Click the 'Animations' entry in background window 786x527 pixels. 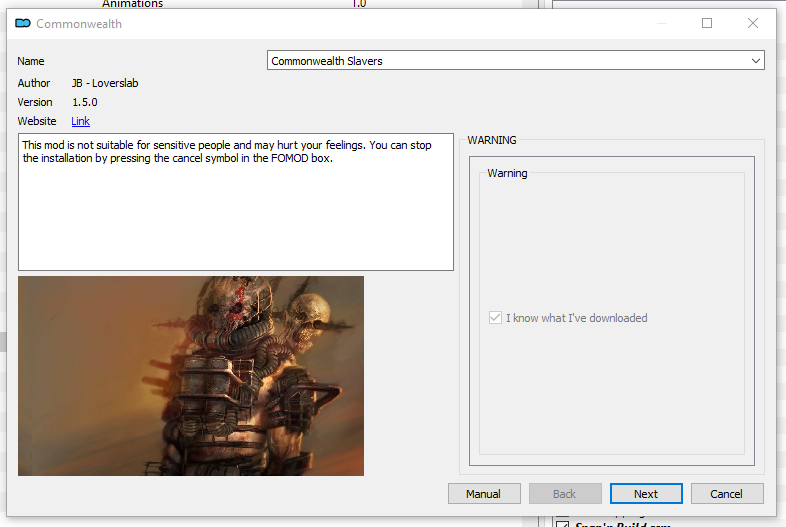(x=132, y=4)
